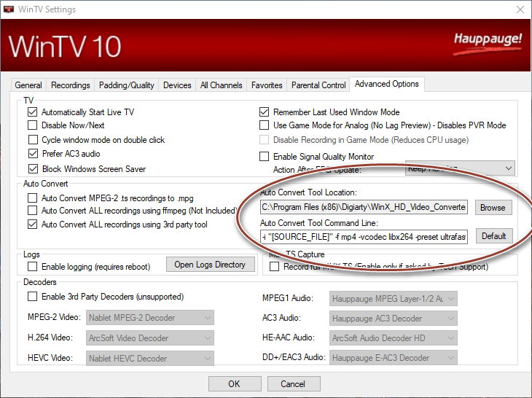
Task: Check Auto Convert ALL recordings using ffmpeg
Action: click(x=33, y=211)
